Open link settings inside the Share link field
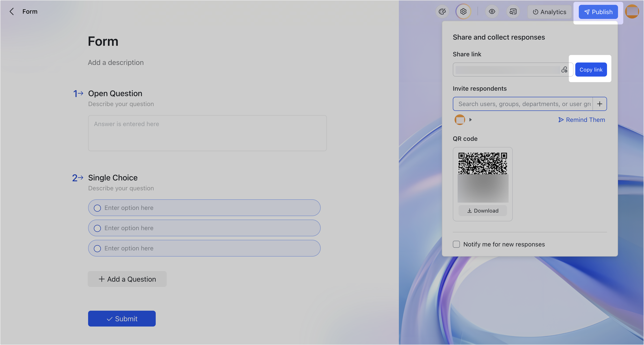Screen dimensions: 644x345 564,70
